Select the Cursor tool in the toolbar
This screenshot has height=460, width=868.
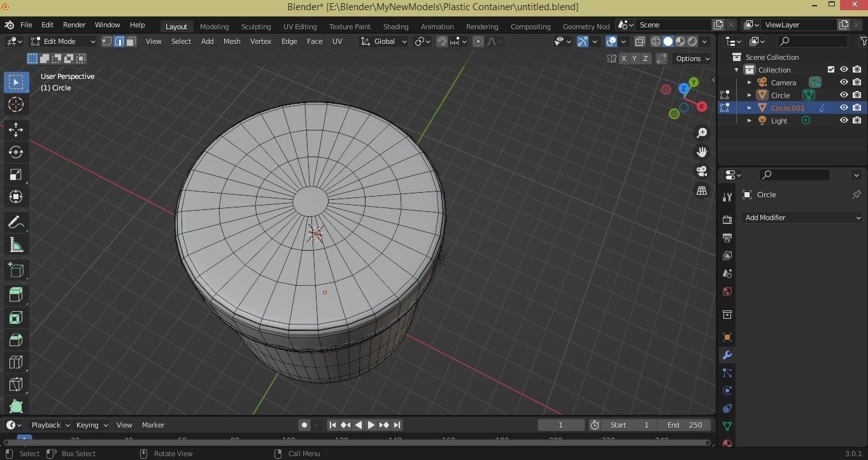click(x=16, y=104)
